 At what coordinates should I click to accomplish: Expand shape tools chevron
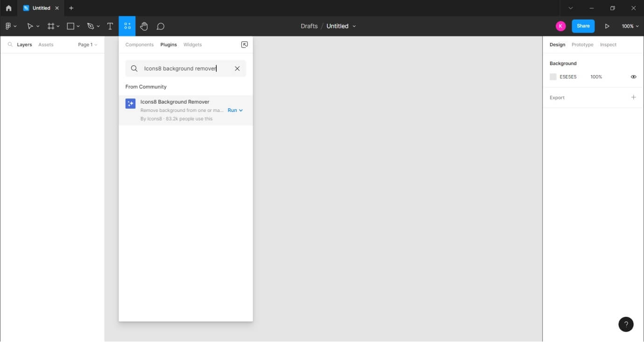(78, 27)
